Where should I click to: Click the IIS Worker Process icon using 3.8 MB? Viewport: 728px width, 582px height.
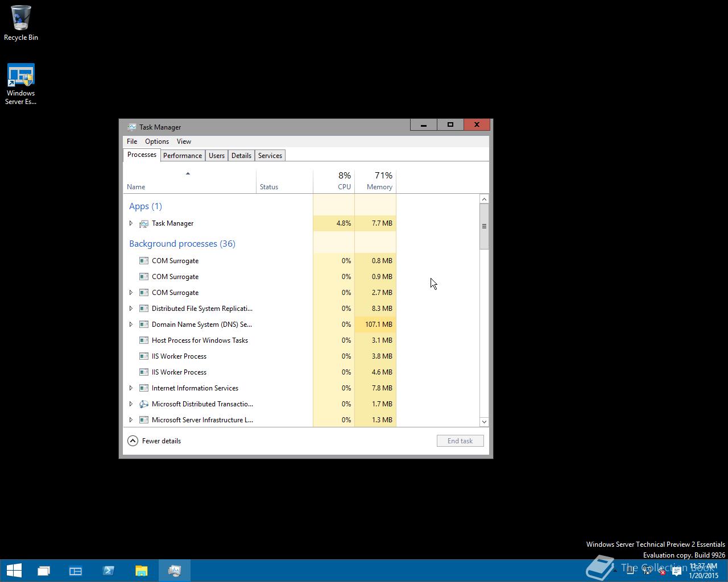[x=144, y=356]
